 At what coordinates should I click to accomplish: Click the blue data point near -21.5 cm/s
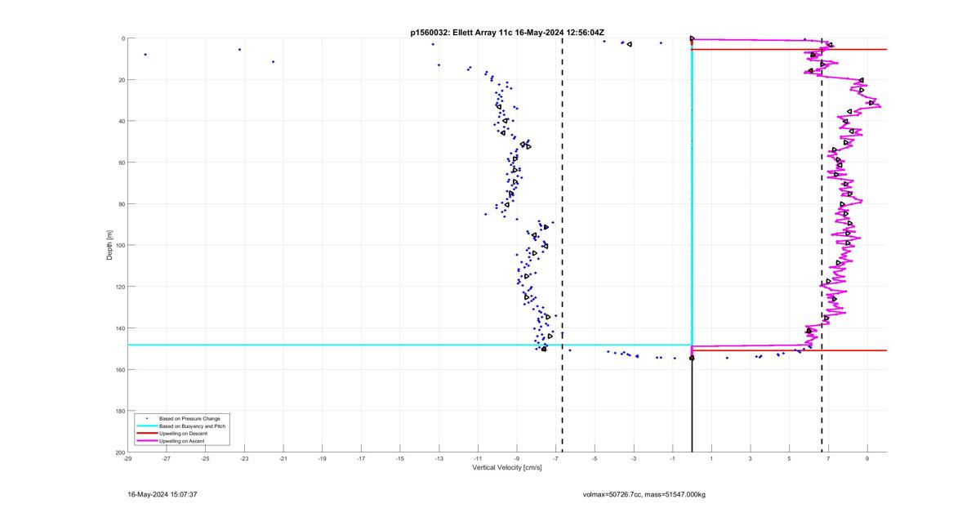273,61
